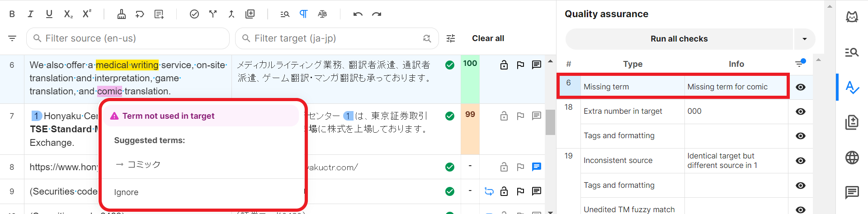Image resolution: width=868 pixels, height=214 pixels.
Task: Select suggested term コミック
Action: coord(144,164)
